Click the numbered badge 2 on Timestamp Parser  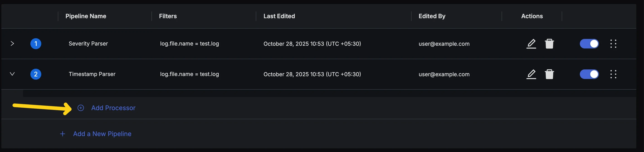36,74
